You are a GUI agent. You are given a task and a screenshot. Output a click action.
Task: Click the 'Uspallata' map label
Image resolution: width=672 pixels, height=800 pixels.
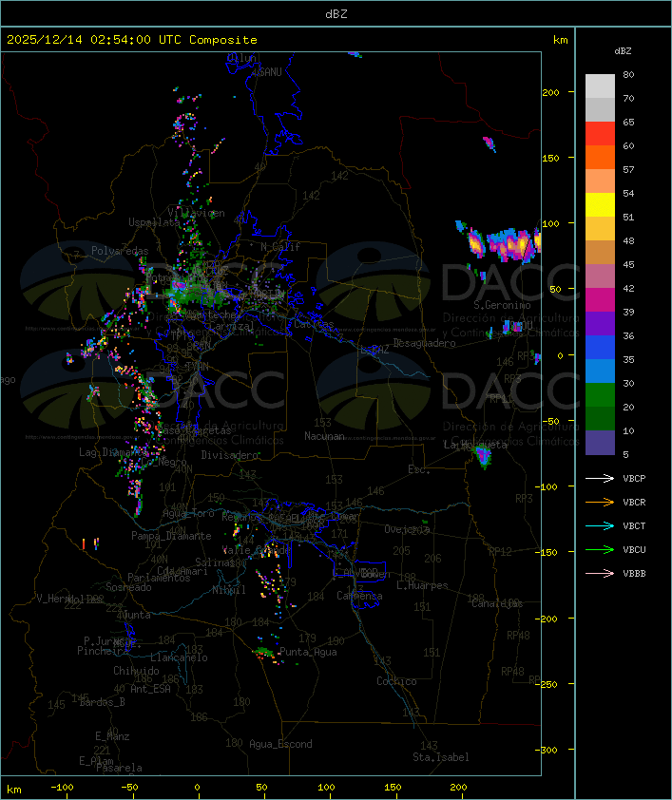[x=154, y=222]
